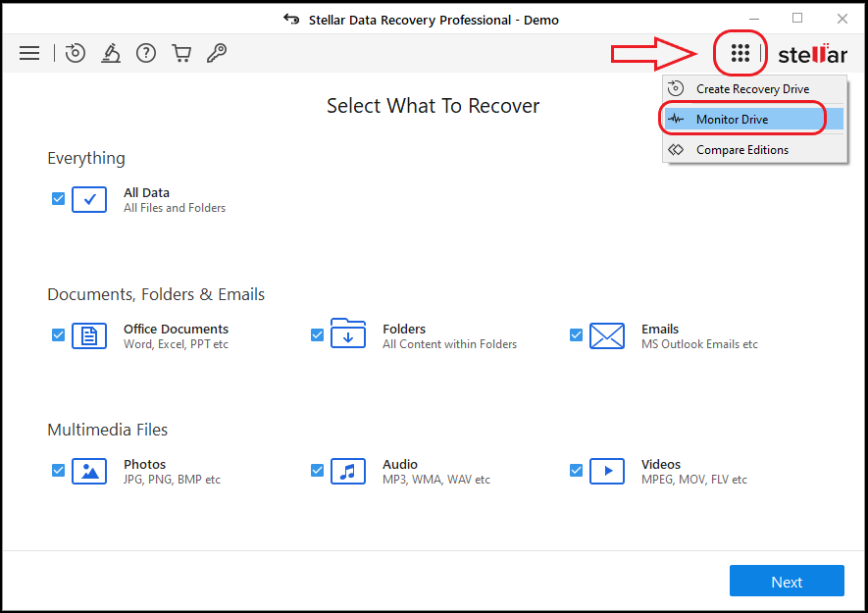Click the Office Documents icon
868x613 pixels.
click(x=89, y=335)
